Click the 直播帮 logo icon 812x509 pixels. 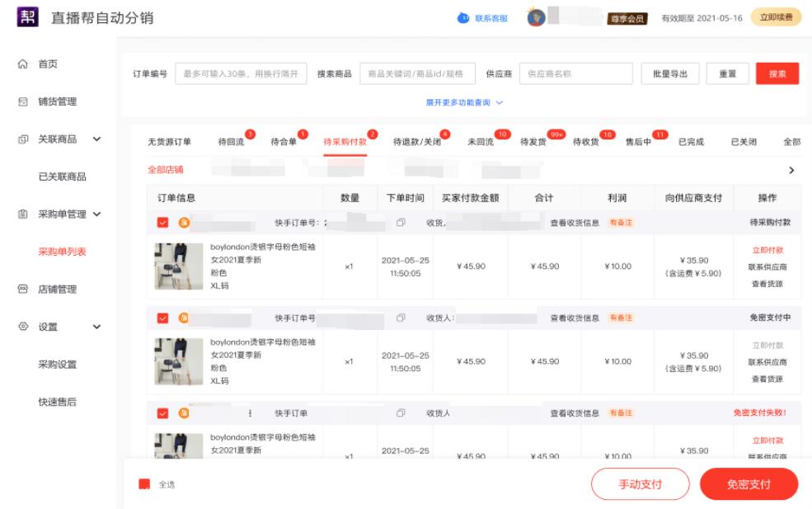coord(28,16)
